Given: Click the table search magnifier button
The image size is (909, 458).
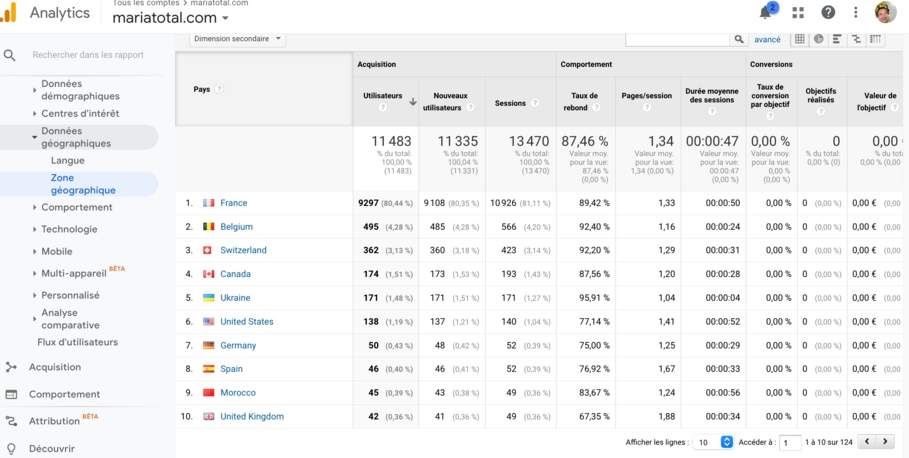Looking at the screenshot, I should (x=739, y=39).
